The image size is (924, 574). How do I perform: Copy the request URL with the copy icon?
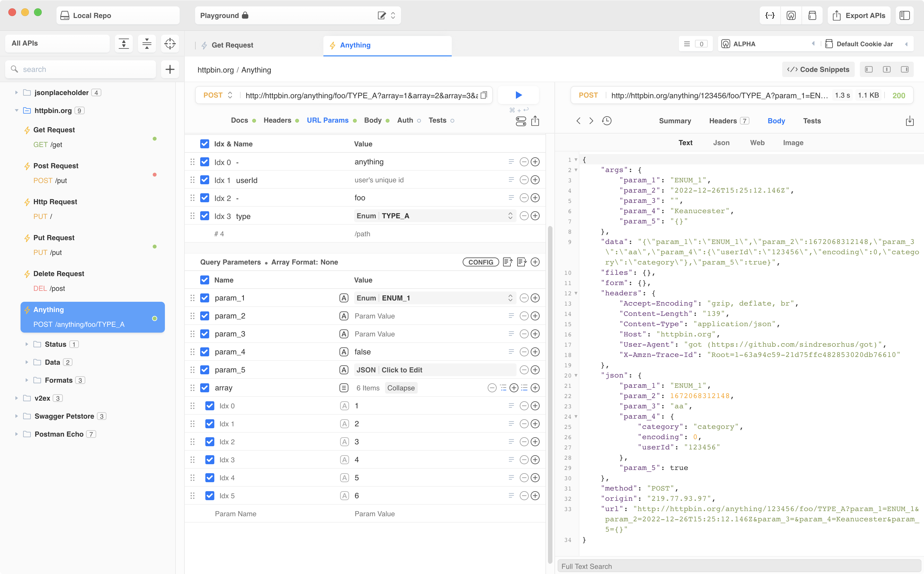point(483,95)
